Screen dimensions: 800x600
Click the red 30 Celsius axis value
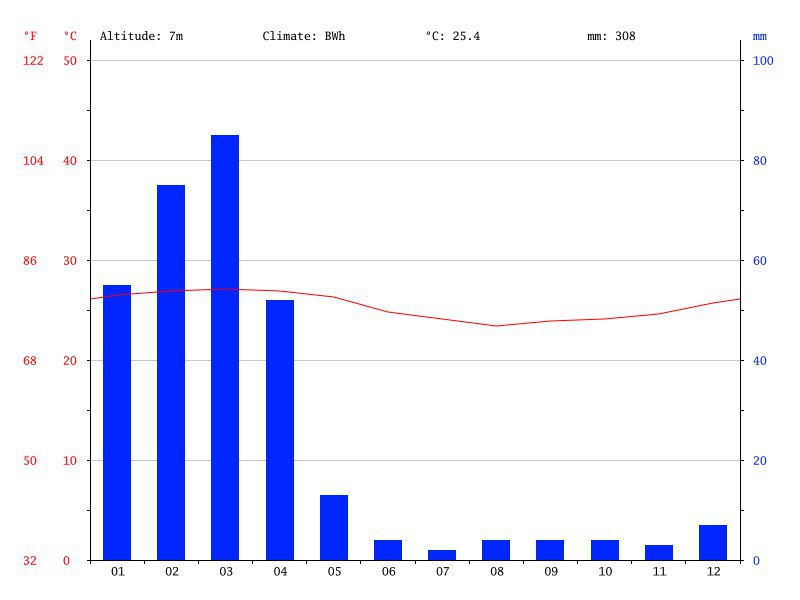70,261
